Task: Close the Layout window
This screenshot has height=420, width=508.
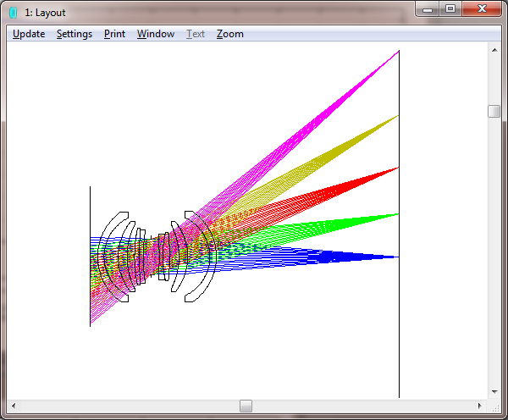Action: [x=482, y=9]
